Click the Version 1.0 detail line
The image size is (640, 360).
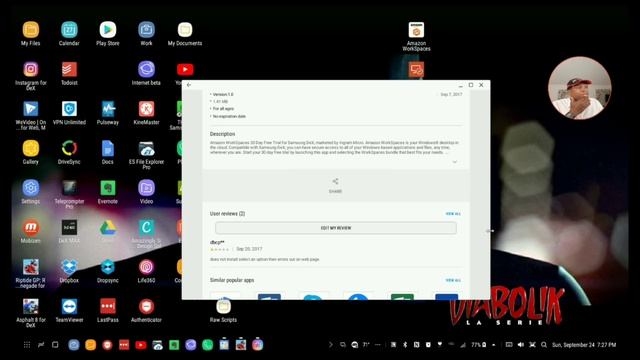(x=223, y=94)
